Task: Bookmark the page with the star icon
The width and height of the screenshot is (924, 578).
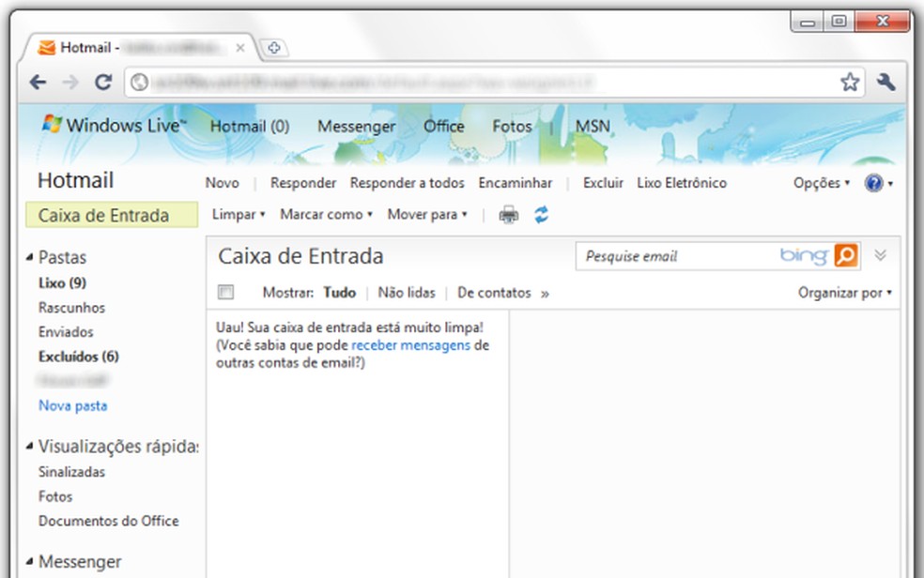Action: (x=849, y=82)
